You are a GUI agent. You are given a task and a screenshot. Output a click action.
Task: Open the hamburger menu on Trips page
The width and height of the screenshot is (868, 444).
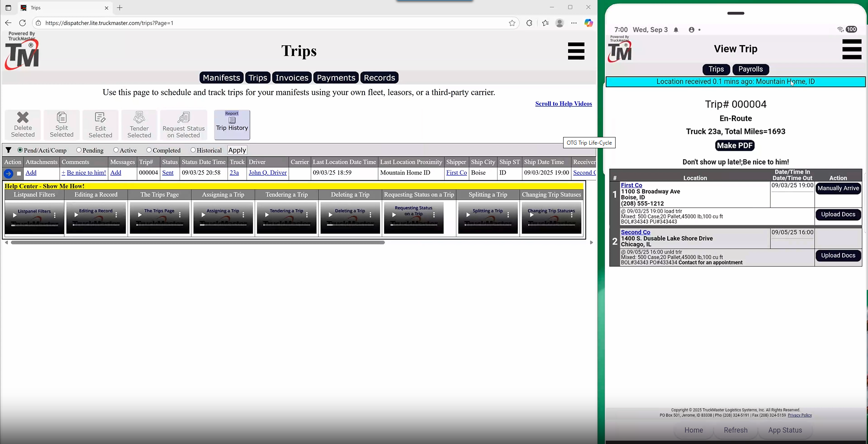pos(576,51)
